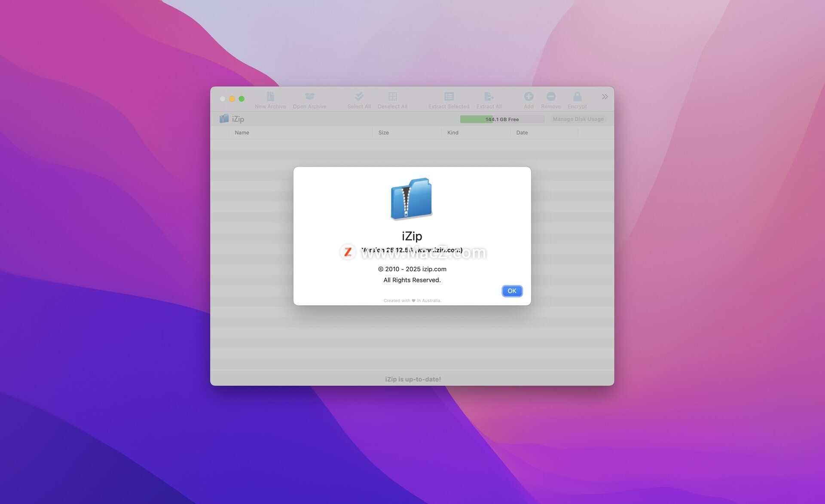This screenshot has width=825, height=504.
Task: Click the New Archive toolbar icon
Action: pyautogui.click(x=270, y=97)
